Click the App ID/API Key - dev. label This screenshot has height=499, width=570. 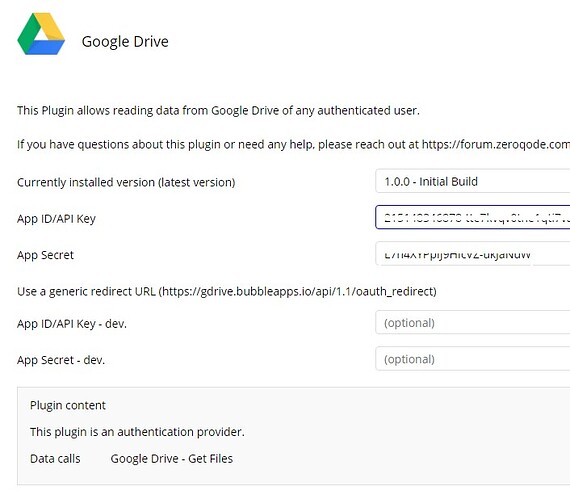point(72,323)
